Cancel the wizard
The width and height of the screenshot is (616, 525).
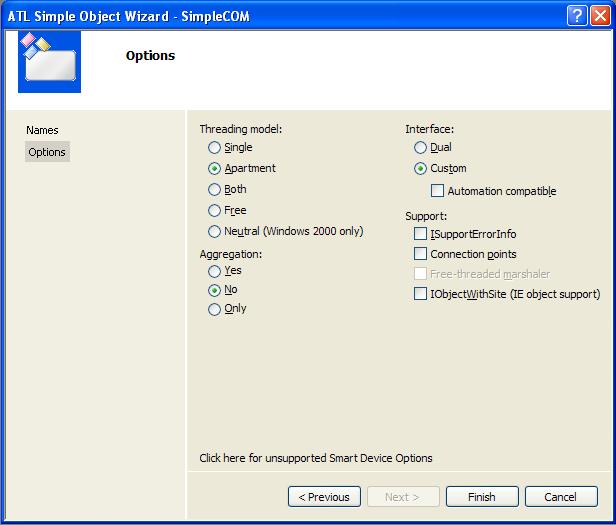pyautogui.click(x=561, y=497)
